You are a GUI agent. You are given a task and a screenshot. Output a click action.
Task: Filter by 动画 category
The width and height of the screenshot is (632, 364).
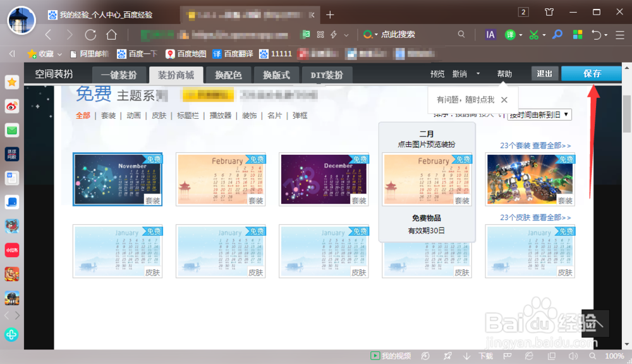click(133, 116)
